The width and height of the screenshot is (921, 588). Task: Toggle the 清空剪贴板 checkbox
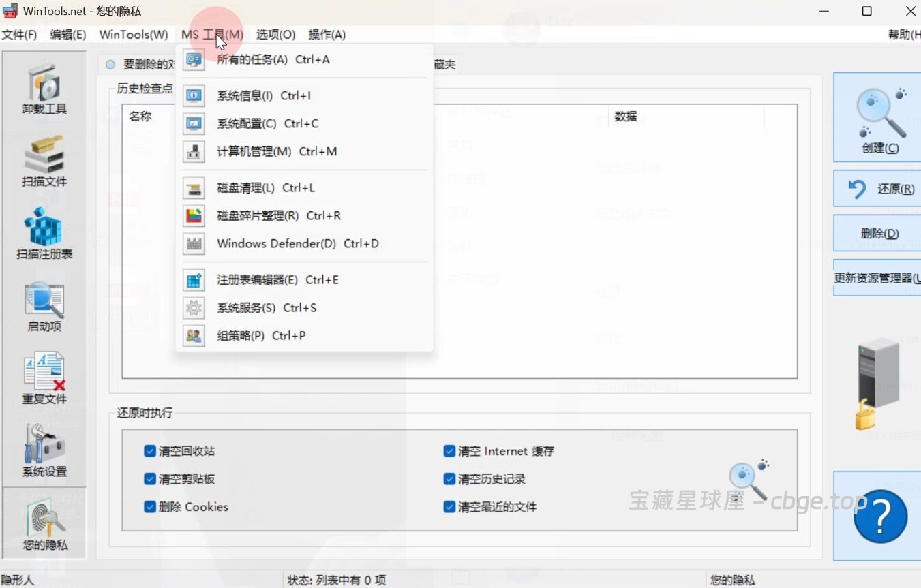pyautogui.click(x=151, y=479)
